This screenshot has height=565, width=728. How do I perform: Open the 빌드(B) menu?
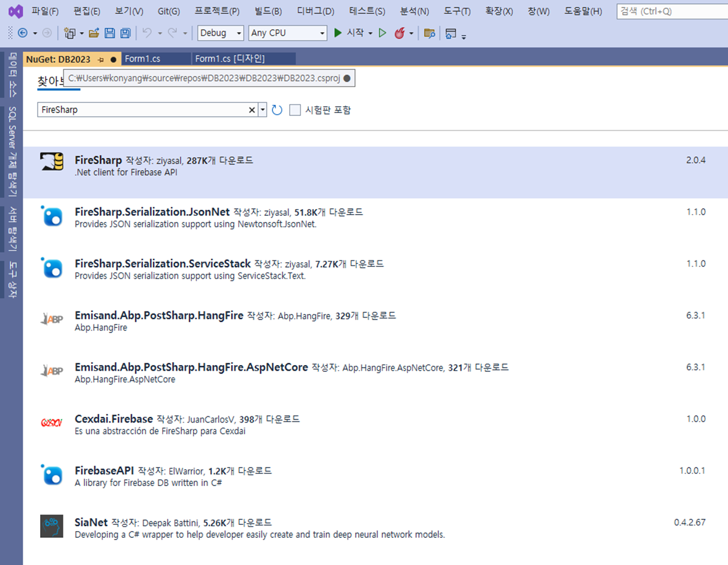268,11
